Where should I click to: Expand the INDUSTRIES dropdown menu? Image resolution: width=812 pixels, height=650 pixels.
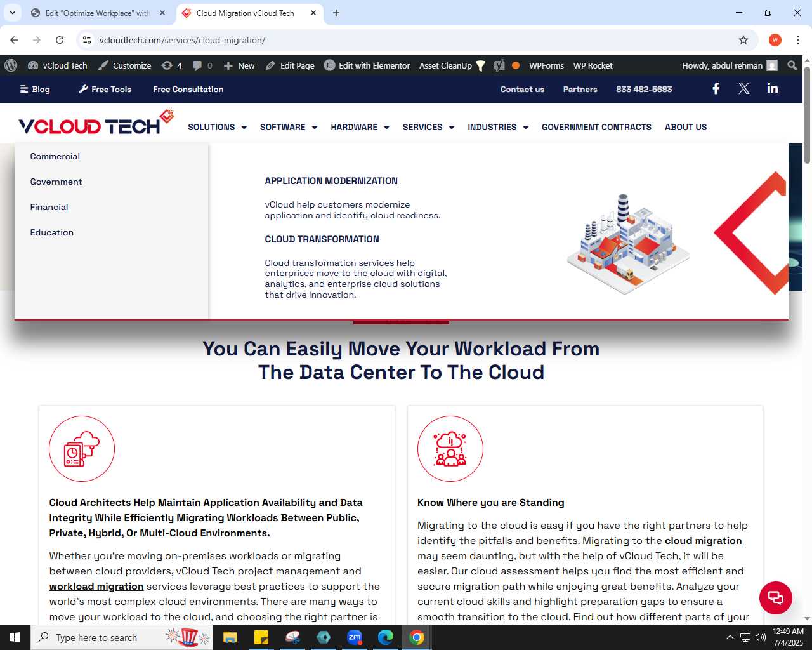tap(498, 127)
